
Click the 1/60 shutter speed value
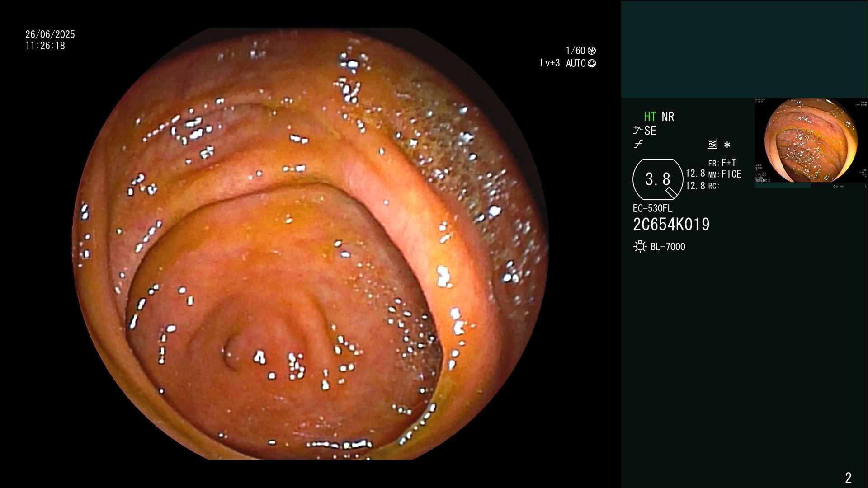[576, 51]
